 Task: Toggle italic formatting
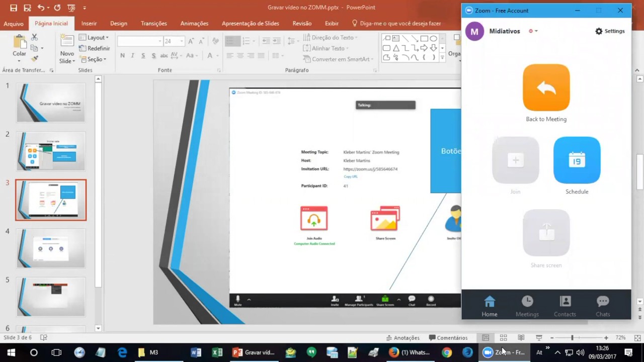click(133, 55)
